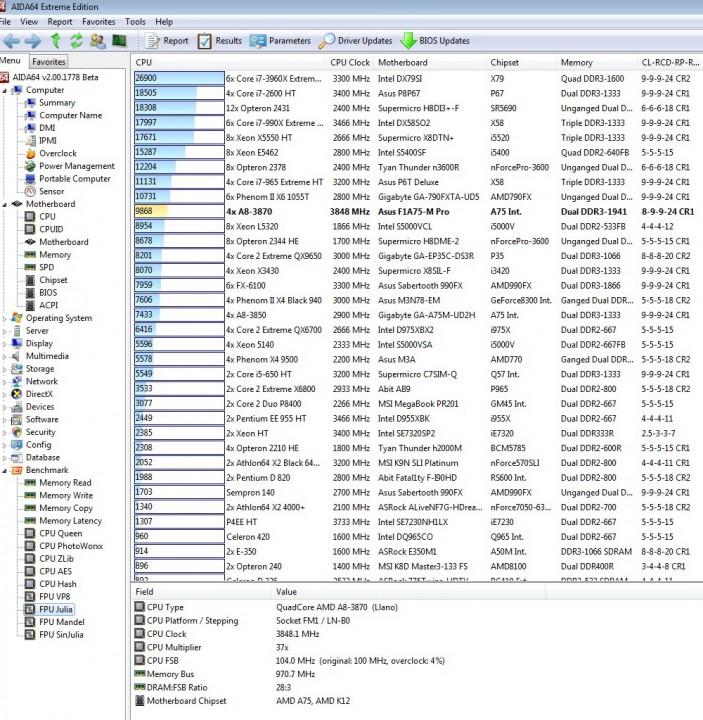Select the highlighted 9868 score bar
This screenshot has width=703, height=720.
[179, 211]
